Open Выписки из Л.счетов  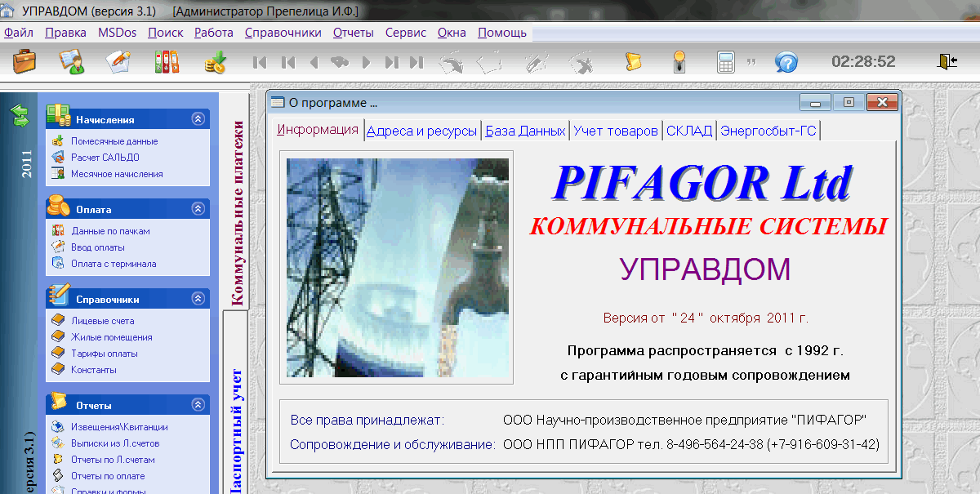click(115, 443)
